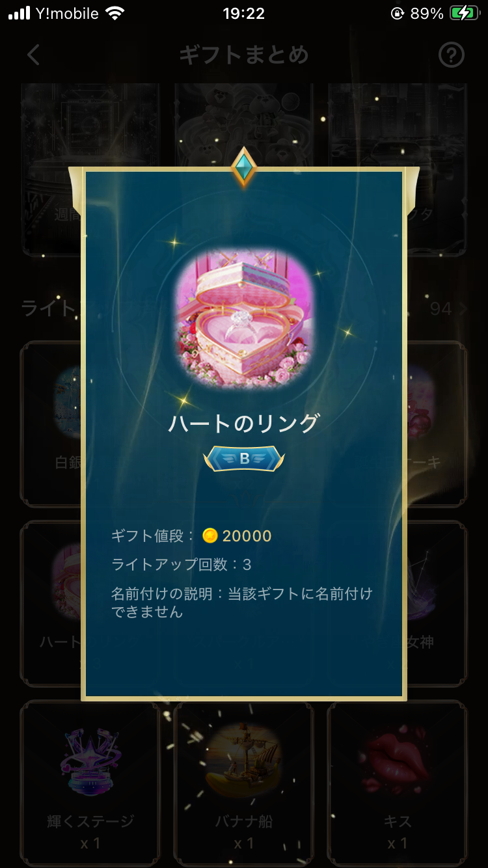Tap the B rank badge

coord(244,459)
